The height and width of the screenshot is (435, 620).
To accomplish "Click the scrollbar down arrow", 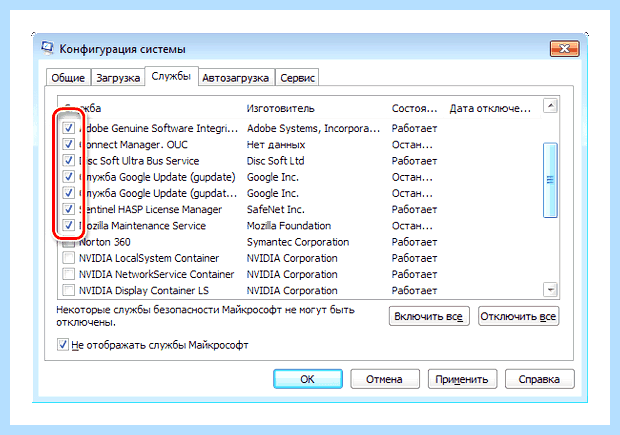I will pos(550,289).
